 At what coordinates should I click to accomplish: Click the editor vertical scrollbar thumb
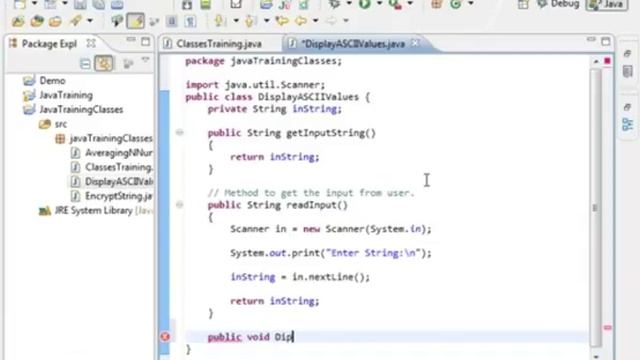(x=595, y=208)
